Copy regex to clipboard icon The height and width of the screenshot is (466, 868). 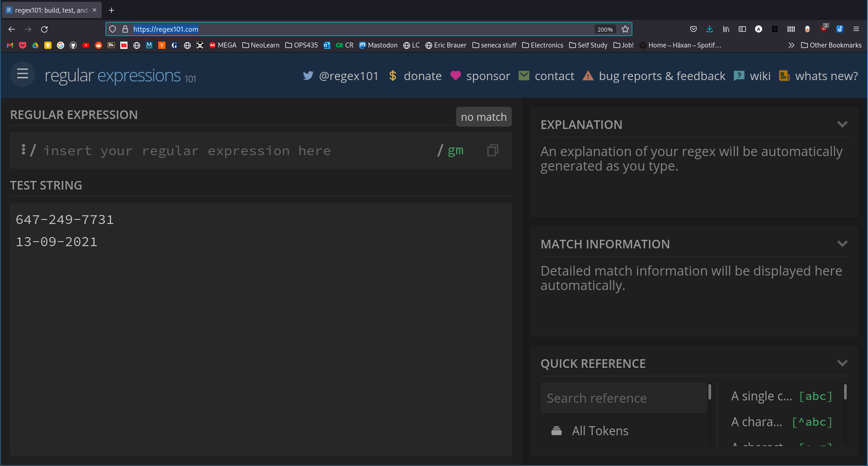pos(492,150)
